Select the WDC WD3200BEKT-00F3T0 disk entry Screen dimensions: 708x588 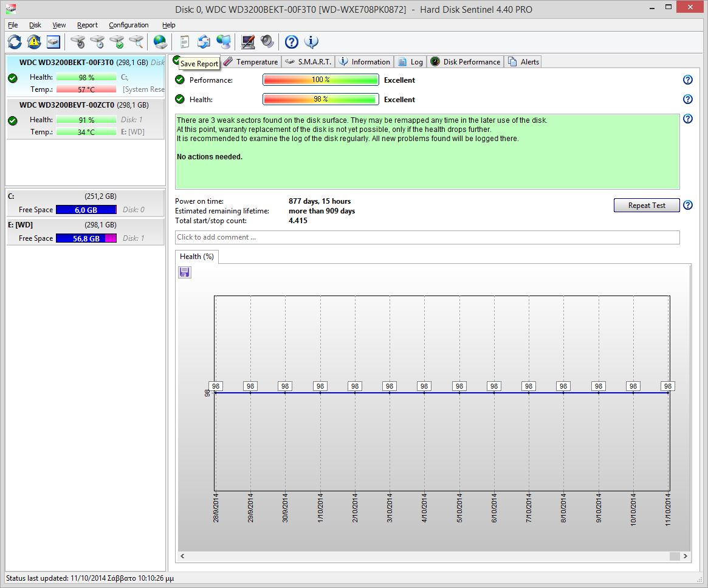[86, 75]
